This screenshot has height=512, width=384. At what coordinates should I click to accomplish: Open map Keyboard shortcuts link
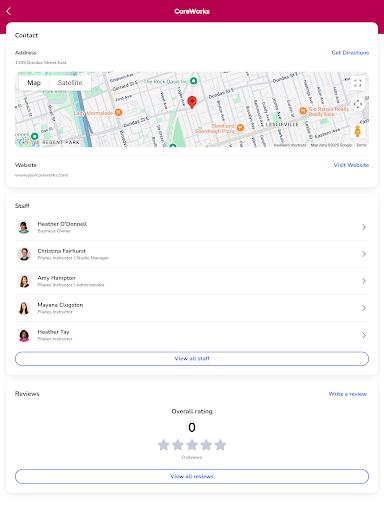coord(290,145)
